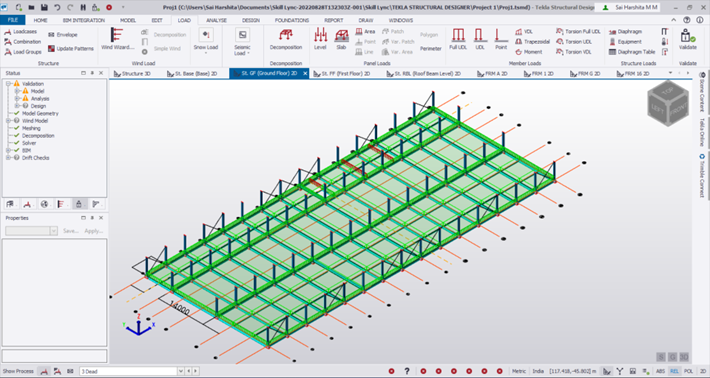
Task: Expand the Drift Checks tree node
Action: (x=8, y=158)
